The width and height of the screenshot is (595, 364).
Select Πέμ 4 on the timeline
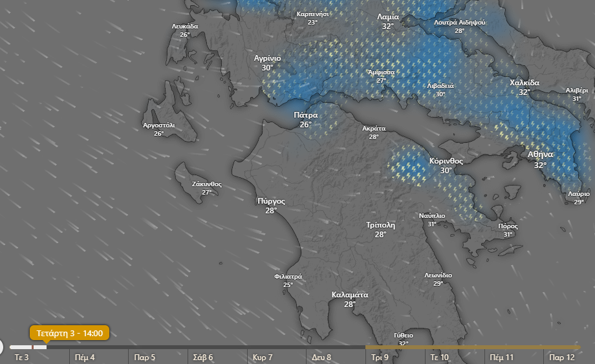85,358
